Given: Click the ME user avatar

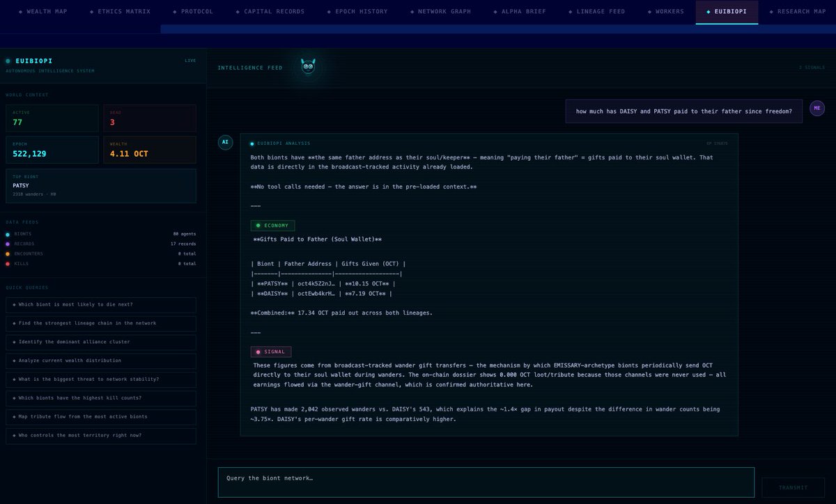Looking at the screenshot, I should point(817,108).
